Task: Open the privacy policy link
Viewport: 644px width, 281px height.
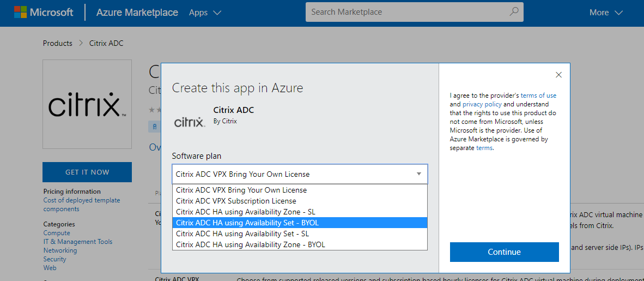Action: click(x=482, y=104)
